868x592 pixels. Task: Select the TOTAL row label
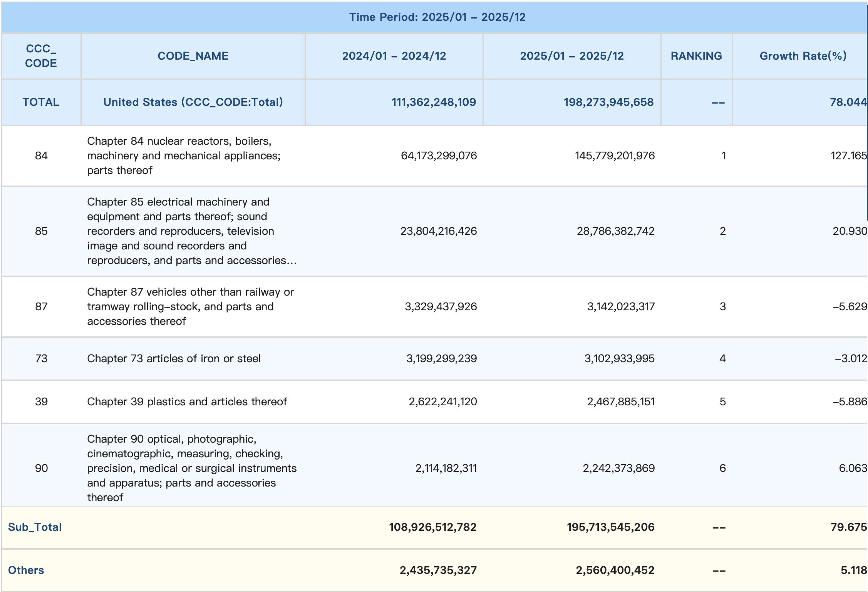tap(41, 102)
